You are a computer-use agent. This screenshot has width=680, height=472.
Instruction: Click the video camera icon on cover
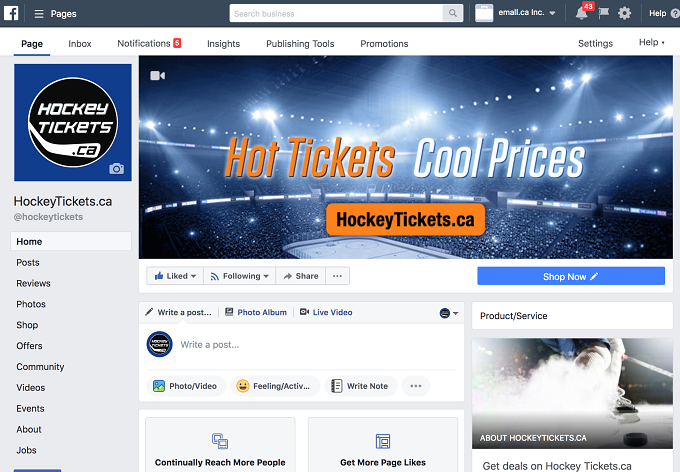click(x=157, y=75)
